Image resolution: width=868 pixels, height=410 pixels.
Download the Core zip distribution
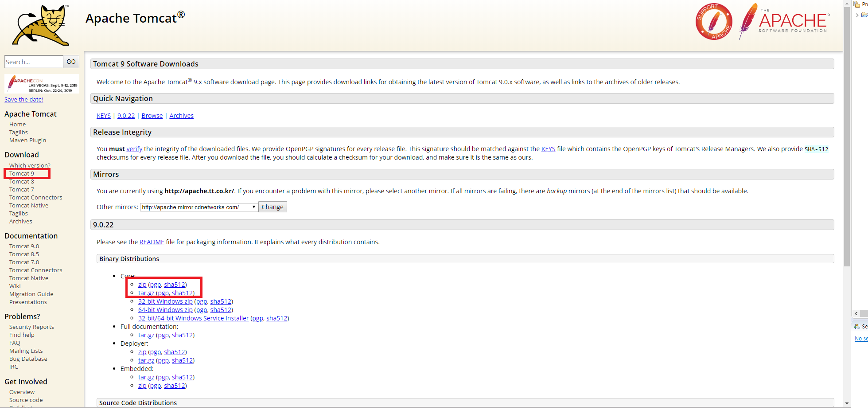[x=142, y=285]
